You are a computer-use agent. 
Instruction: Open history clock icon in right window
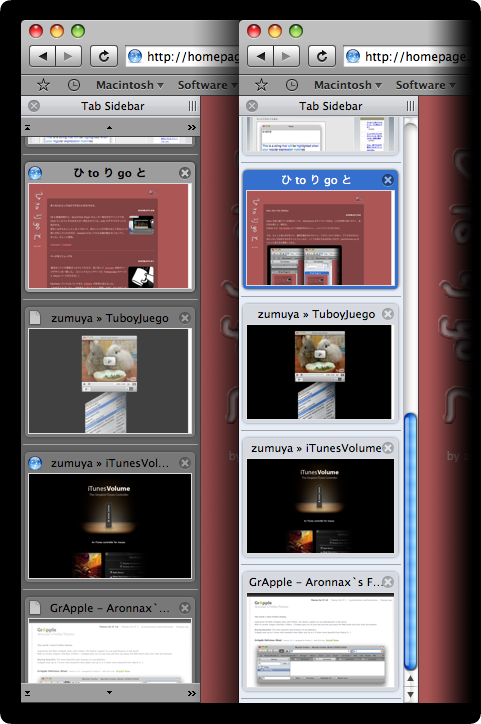(x=291, y=85)
